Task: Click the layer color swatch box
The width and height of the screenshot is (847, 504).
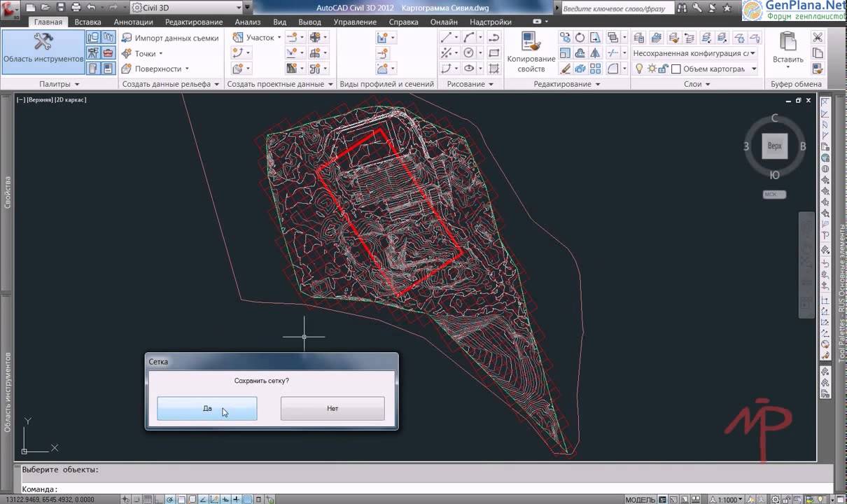Action: (676, 69)
